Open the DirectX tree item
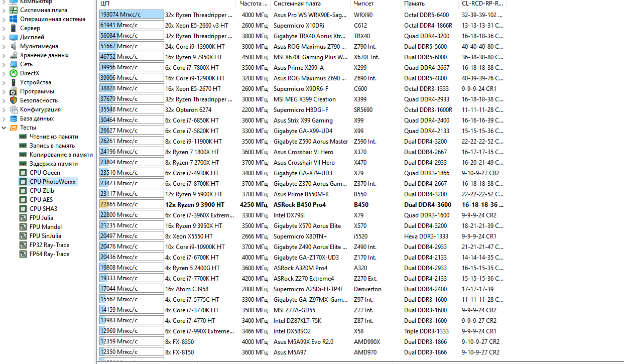Screen dimensions: 624x364 point(30,73)
